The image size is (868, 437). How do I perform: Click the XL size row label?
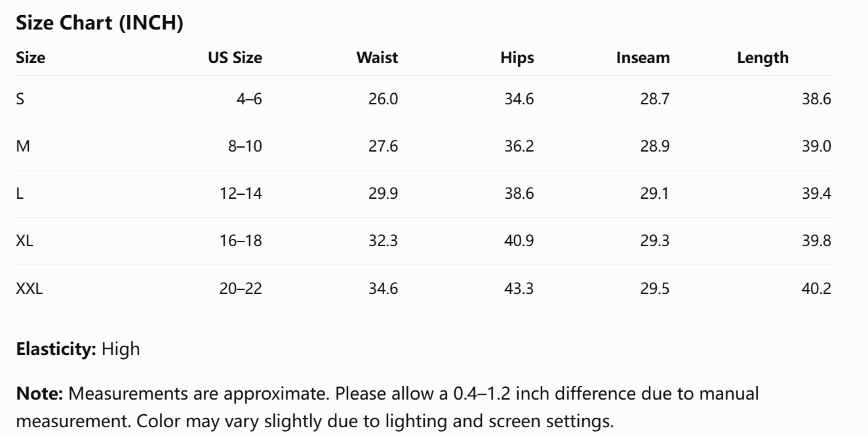tap(24, 241)
